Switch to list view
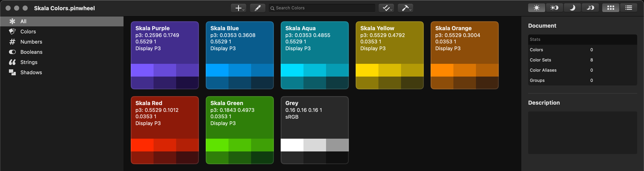The image size is (644, 171). [628, 8]
